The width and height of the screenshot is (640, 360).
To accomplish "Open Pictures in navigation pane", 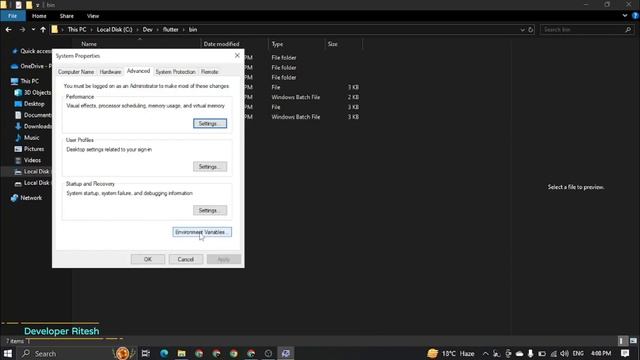I will tap(29, 149).
